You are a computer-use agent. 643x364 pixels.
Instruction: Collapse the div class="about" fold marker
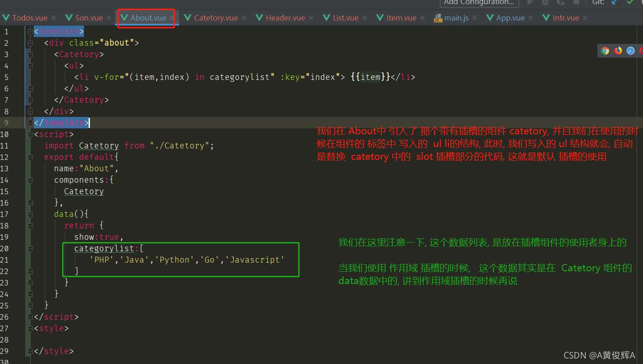pyautogui.click(x=31, y=43)
